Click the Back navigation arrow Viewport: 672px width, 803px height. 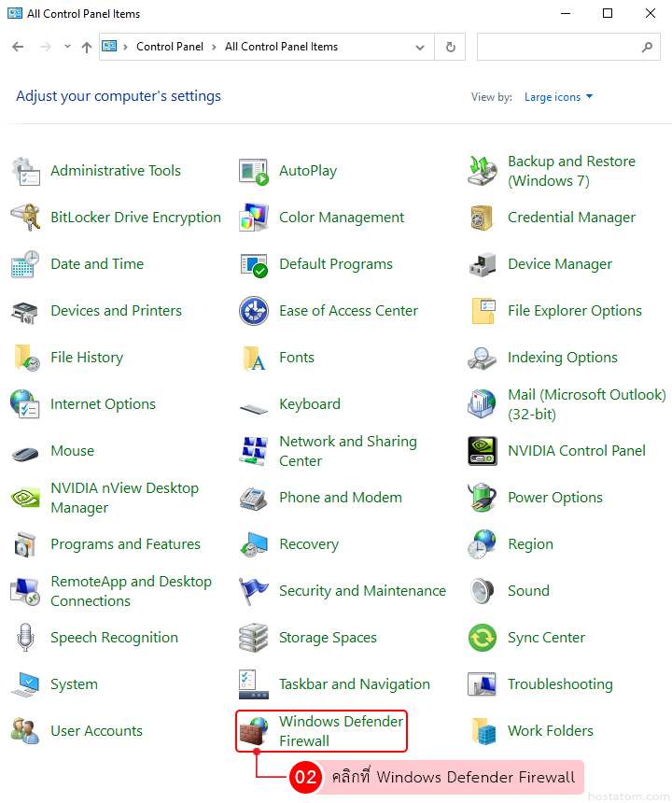coord(18,47)
